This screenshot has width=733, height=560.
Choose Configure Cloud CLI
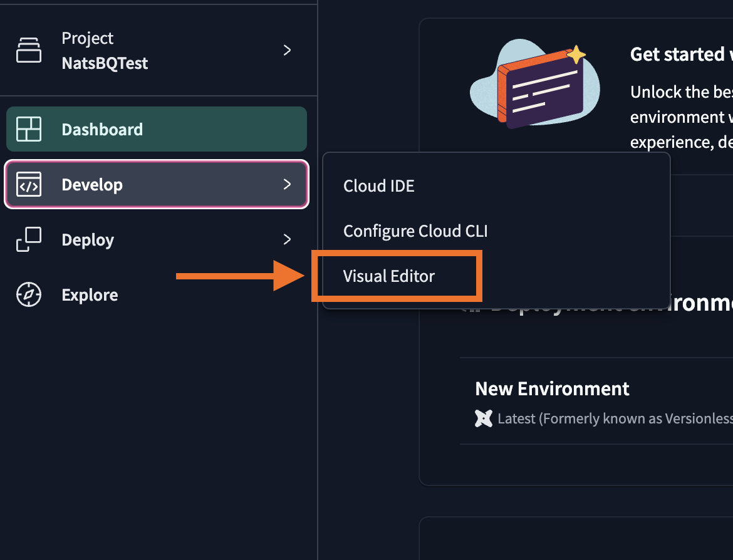415,231
